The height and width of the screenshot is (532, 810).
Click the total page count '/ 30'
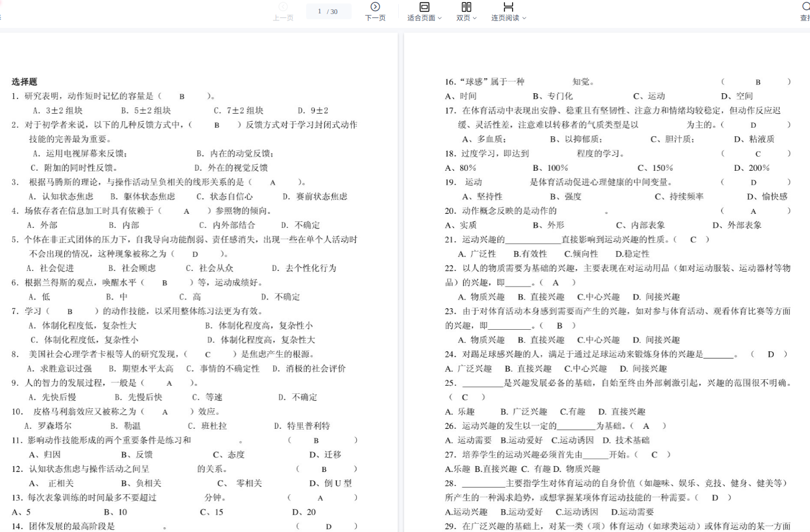pyautogui.click(x=332, y=12)
